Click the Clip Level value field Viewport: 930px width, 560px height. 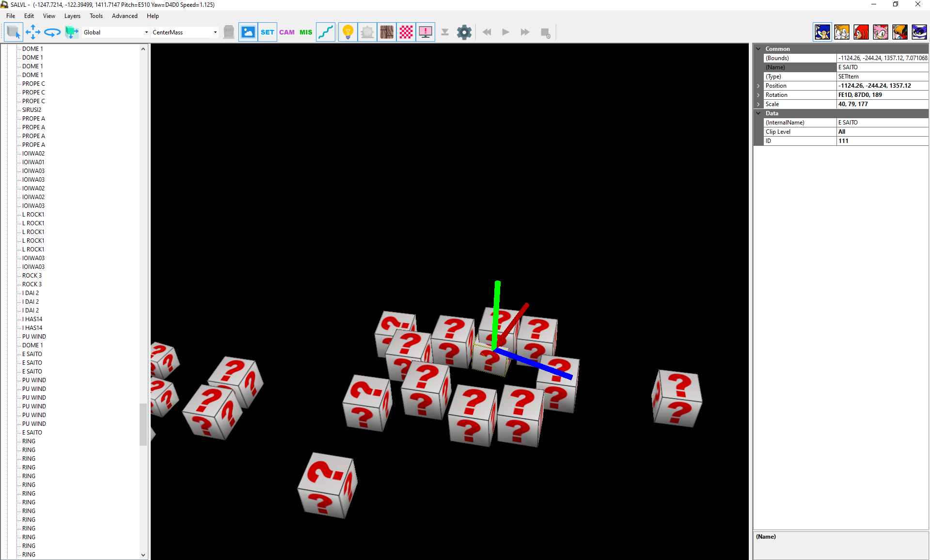point(882,132)
